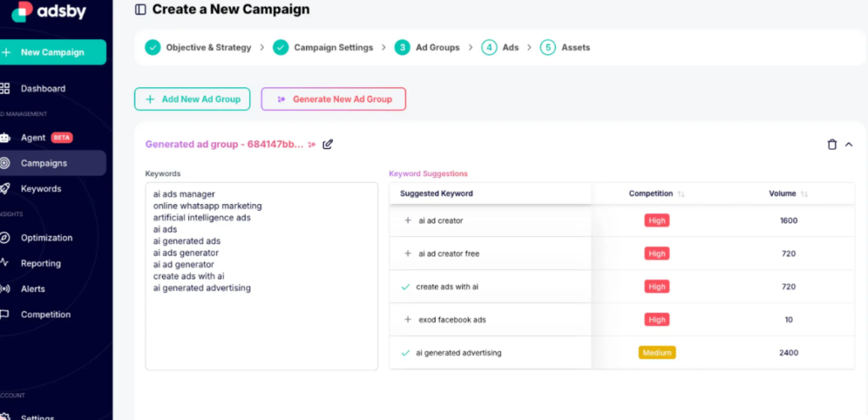This screenshot has width=868, height=420.
Task: Collapse the generated ad group panel
Action: 849,144
